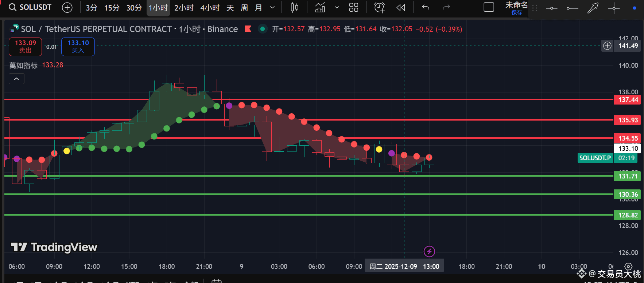Click the plus button beside 141.49
This screenshot has width=644, height=283.
pos(607,46)
